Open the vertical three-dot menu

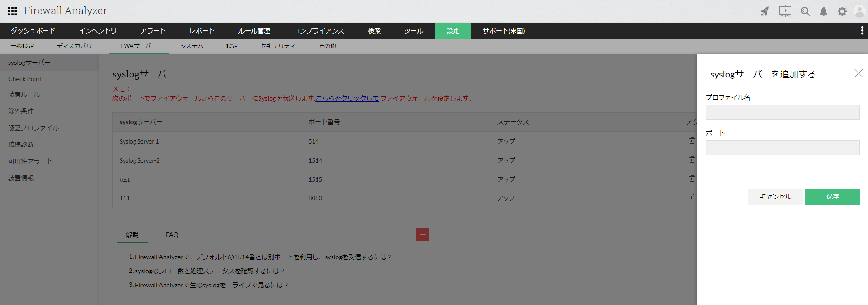pos(862,30)
